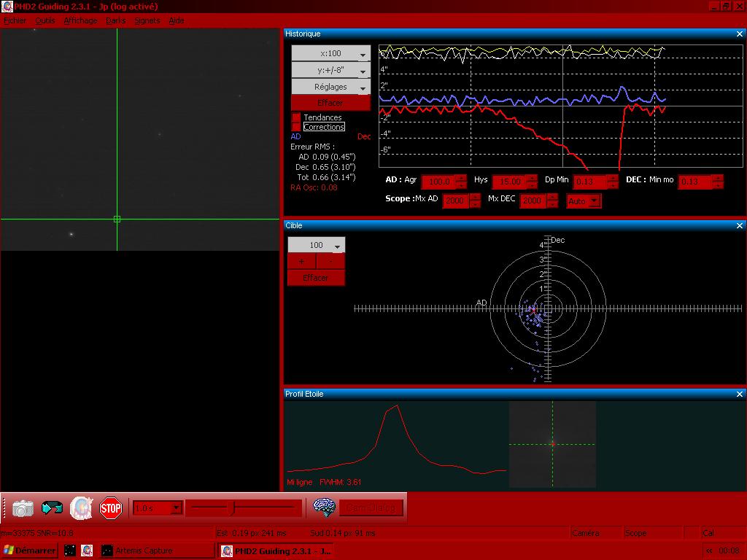Close the Historique panel

740,34
